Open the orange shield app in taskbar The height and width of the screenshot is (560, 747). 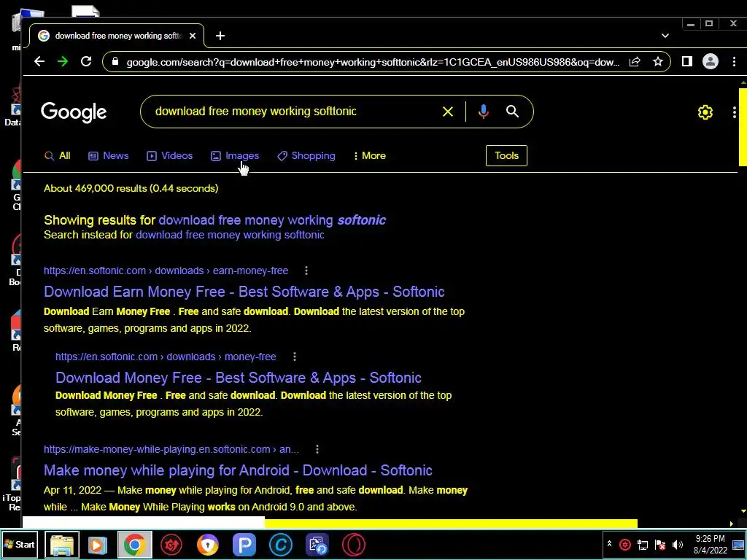(x=208, y=545)
